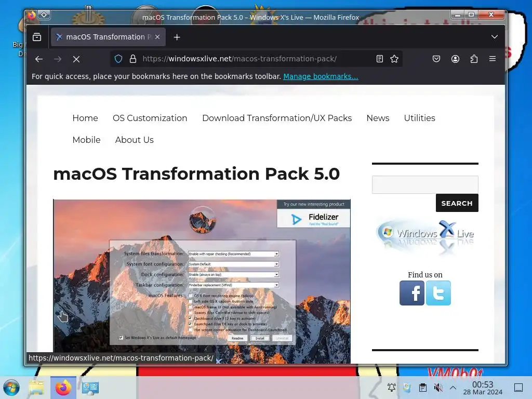Open the Facebook page icon
Screen dimensions: 532x399
tap(412, 293)
